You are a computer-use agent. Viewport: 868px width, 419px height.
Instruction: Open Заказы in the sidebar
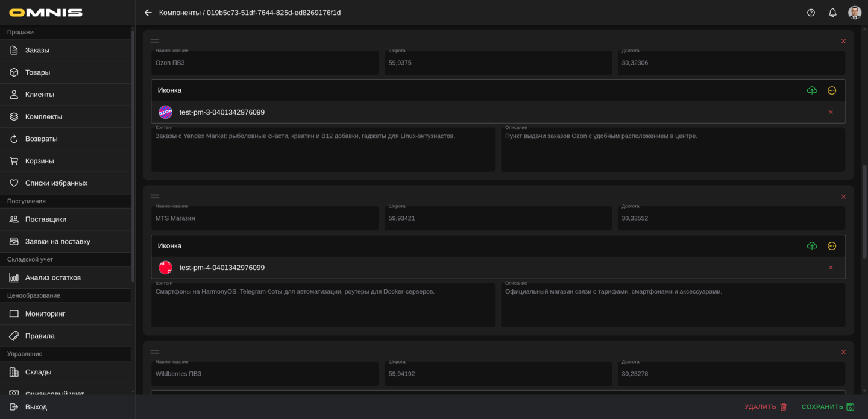click(x=37, y=50)
